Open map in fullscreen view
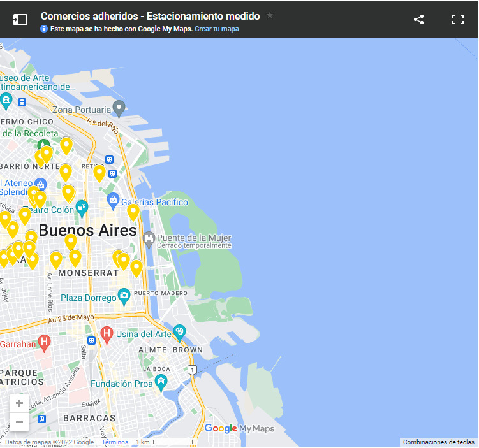 pyautogui.click(x=457, y=19)
